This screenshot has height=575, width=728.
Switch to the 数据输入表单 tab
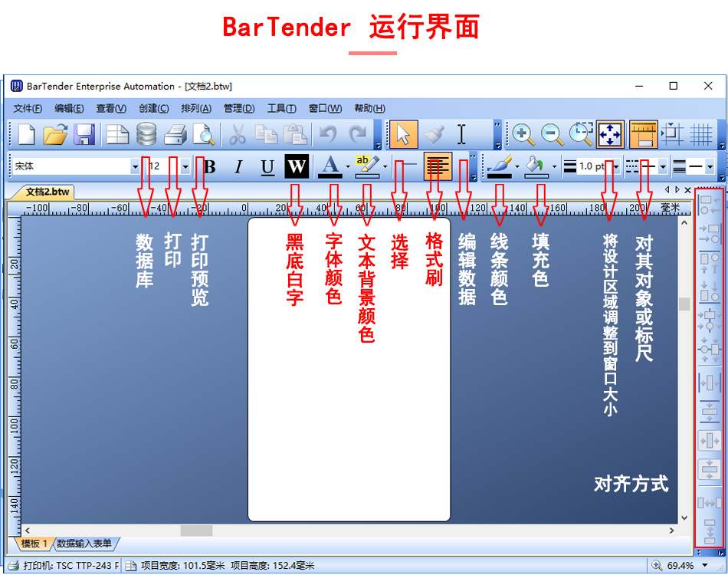[84, 544]
